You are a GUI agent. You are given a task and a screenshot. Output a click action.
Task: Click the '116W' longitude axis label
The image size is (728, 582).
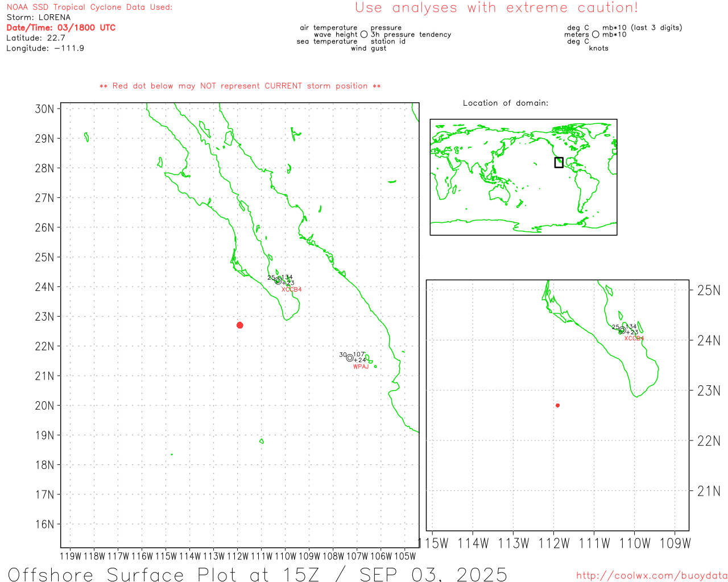coord(142,556)
